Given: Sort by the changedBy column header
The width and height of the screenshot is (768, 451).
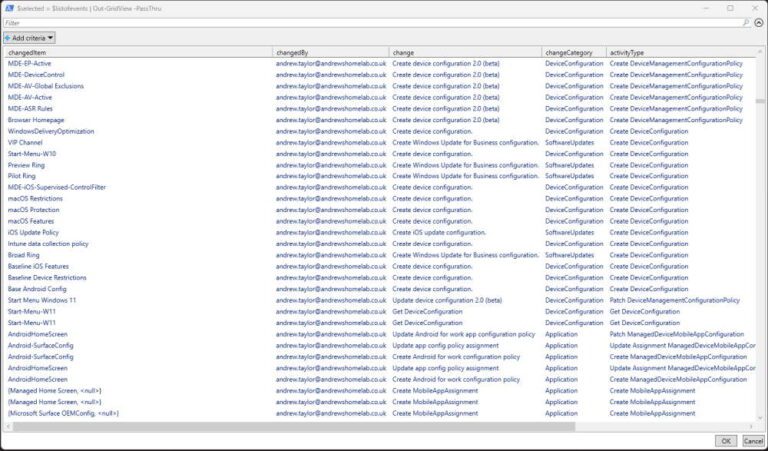Looking at the screenshot, I should pyautogui.click(x=330, y=52).
